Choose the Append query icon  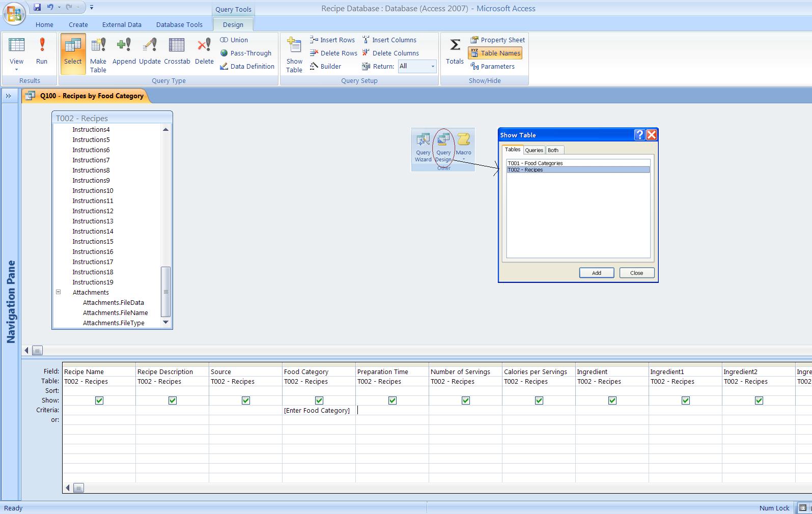[x=124, y=51]
